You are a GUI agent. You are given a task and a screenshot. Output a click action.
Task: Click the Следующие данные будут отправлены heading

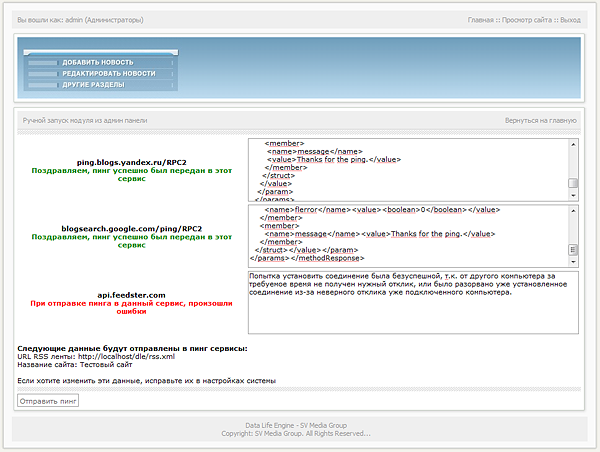tap(132, 348)
